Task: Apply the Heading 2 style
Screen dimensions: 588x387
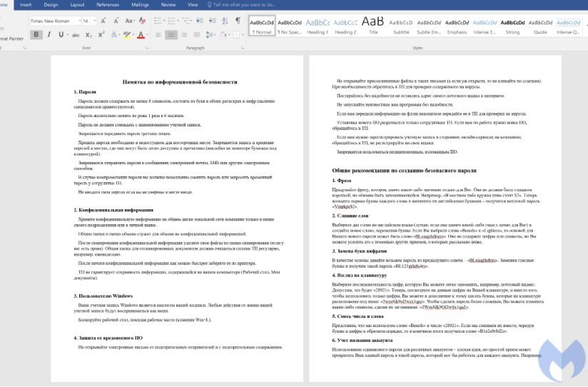Action: point(345,26)
